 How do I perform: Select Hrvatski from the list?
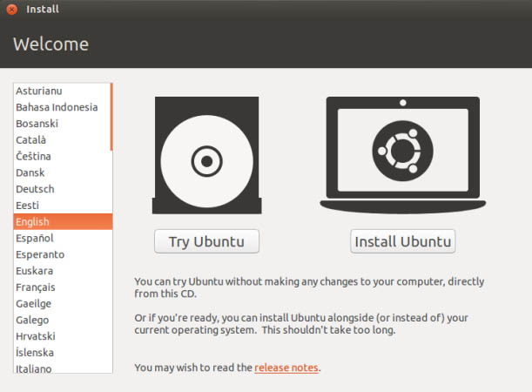coord(62,336)
